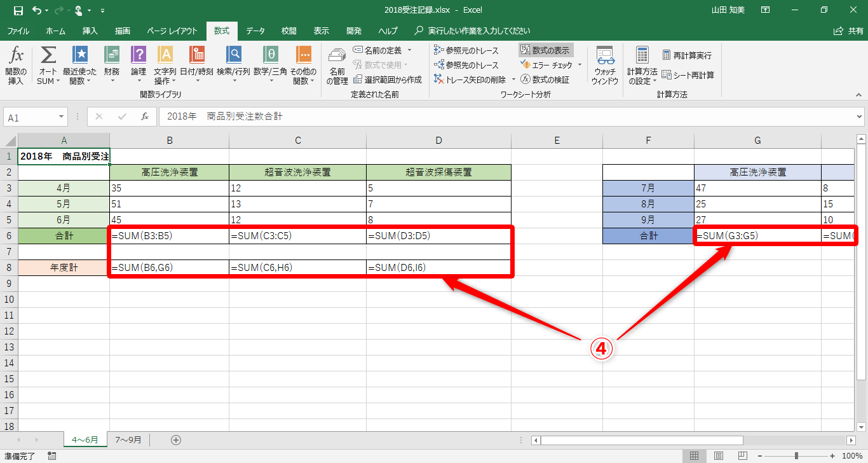Click the Select All corner button

pos(9,141)
